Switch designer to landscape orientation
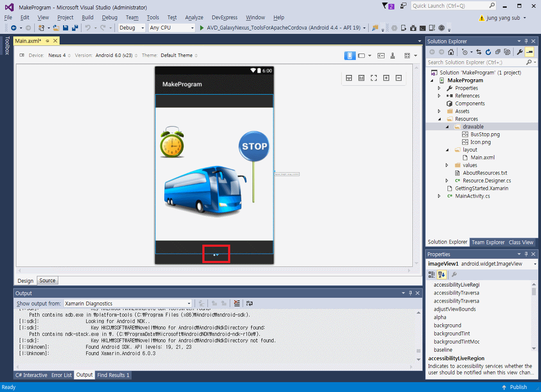This screenshot has height=392, width=541. (x=362, y=56)
